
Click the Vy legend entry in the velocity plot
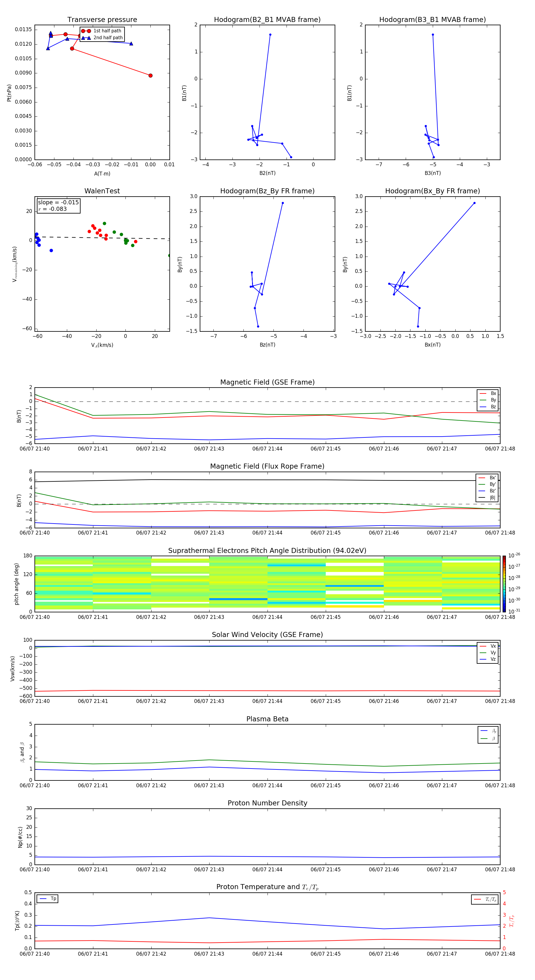point(488,653)
